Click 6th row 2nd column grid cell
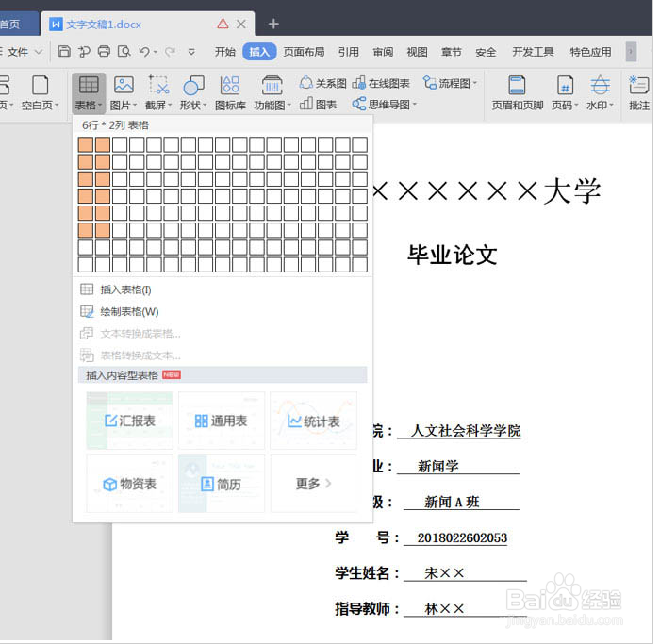Viewport: 660px width, 644px height. coord(103,230)
